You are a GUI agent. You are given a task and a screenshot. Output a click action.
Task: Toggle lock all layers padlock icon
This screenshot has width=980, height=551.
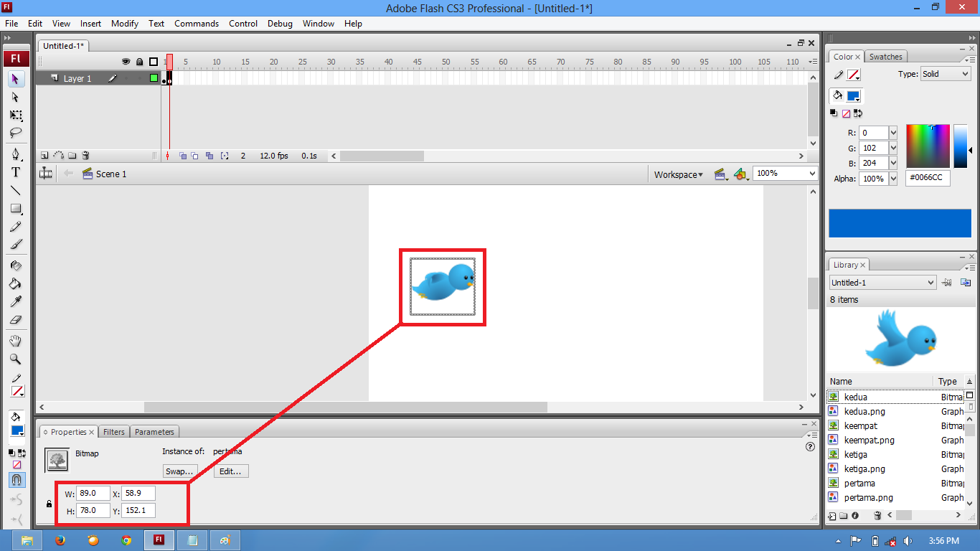[x=139, y=62]
